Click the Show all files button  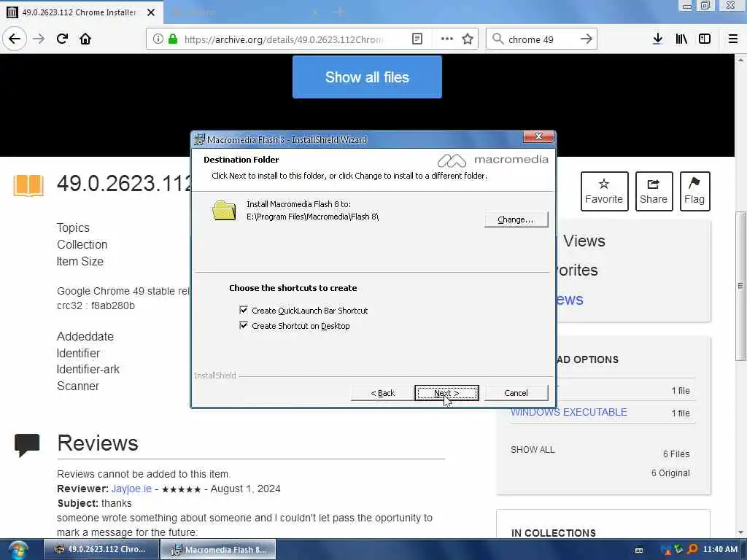click(x=367, y=77)
